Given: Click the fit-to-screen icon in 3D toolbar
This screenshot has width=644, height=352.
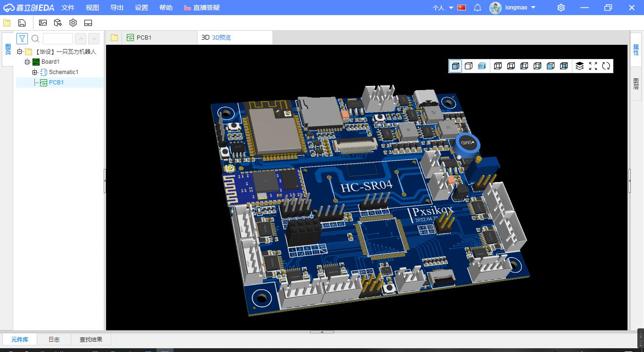Looking at the screenshot, I should tap(593, 66).
